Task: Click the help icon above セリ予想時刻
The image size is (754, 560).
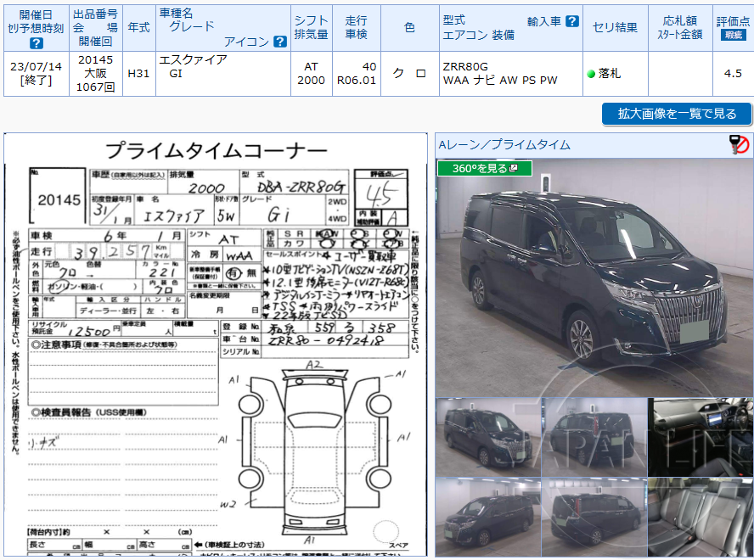Action: click(x=36, y=41)
